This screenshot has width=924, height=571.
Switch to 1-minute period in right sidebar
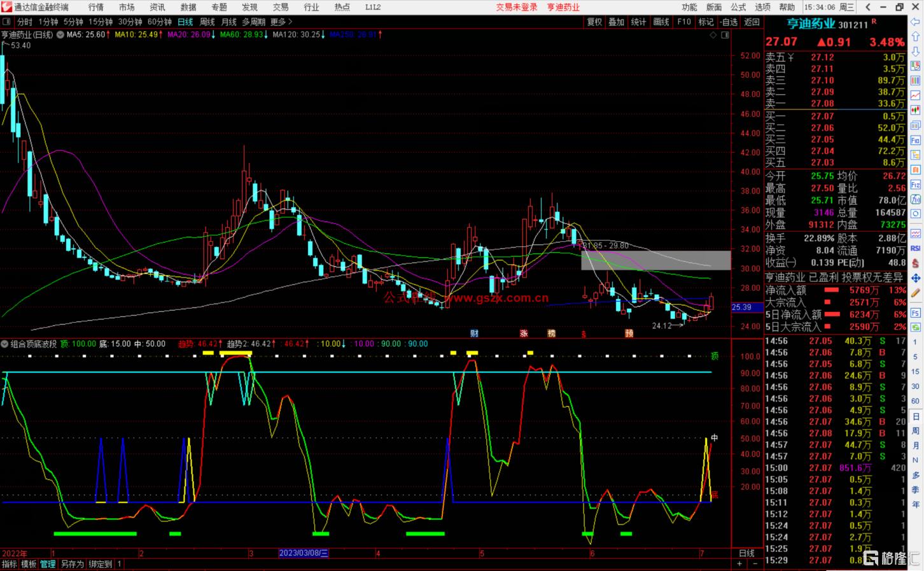tap(915, 342)
